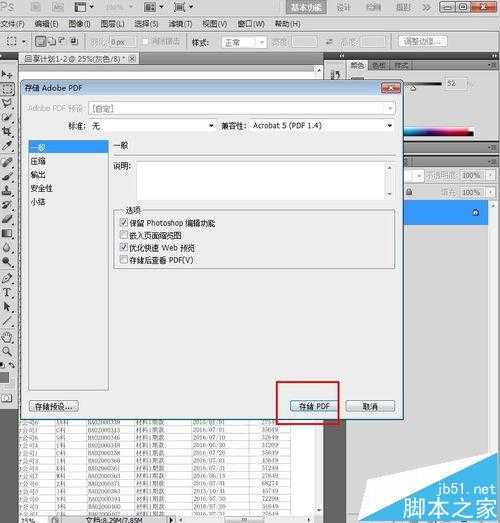Launch Bridge from the application bar

point(36,7)
